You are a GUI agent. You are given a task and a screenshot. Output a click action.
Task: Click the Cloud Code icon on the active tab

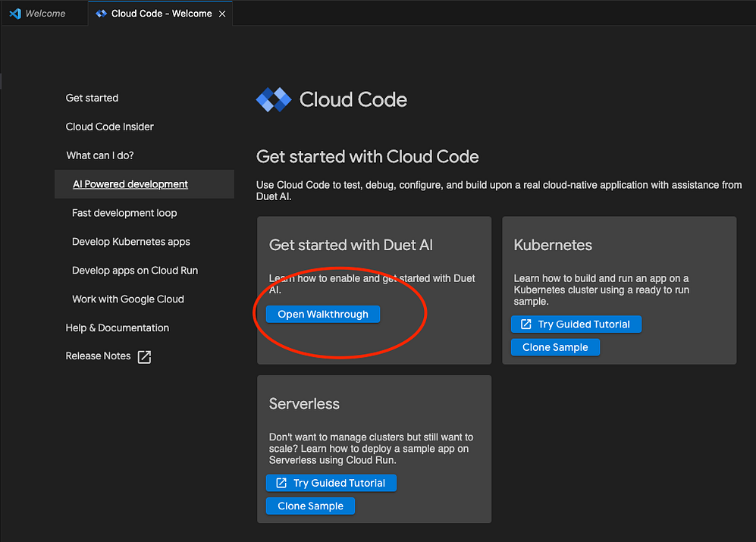(101, 13)
